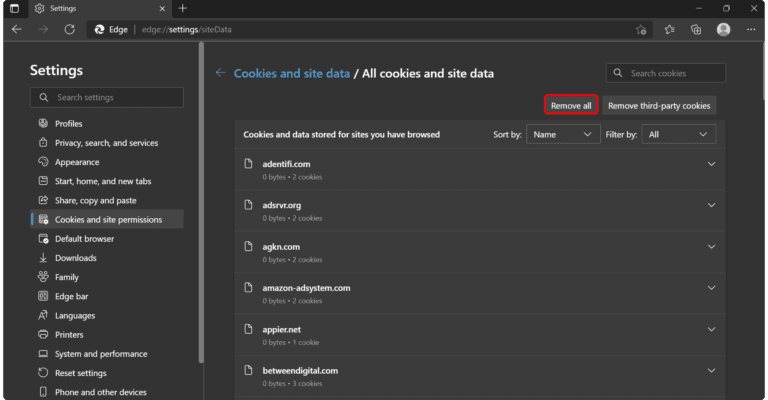Open the Filter by All dropdown

point(678,134)
